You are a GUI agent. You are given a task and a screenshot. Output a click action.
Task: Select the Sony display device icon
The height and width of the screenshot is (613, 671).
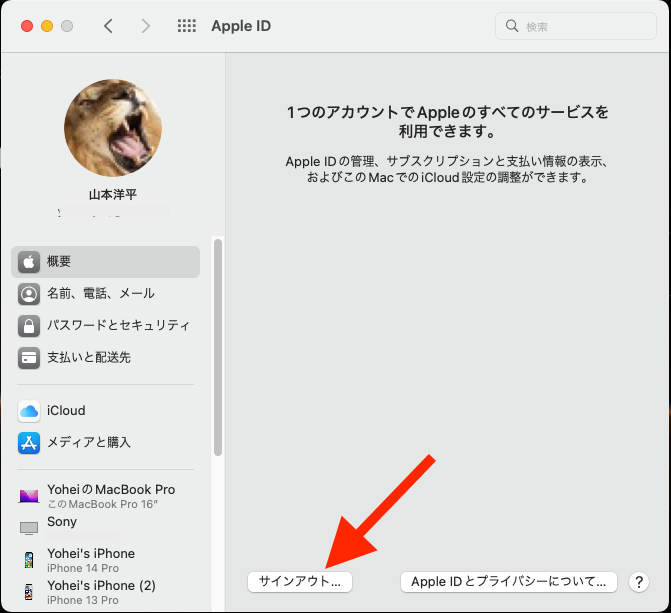coord(29,528)
